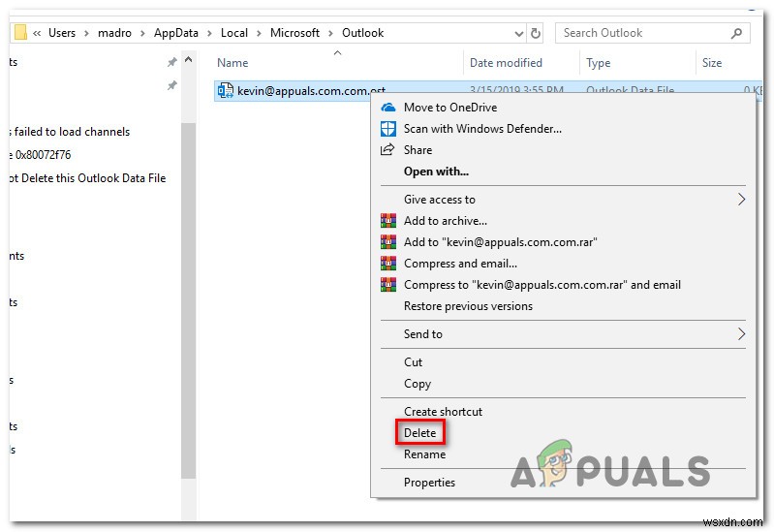This screenshot has height=532, width=774.
Task: Click the chevron after madro in breadcrumb
Action: click(x=142, y=33)
